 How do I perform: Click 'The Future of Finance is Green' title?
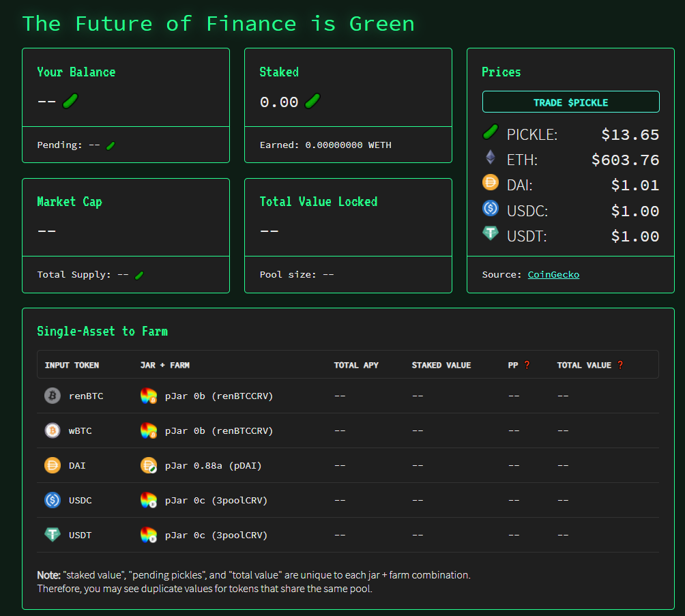[x=218, y=24]
